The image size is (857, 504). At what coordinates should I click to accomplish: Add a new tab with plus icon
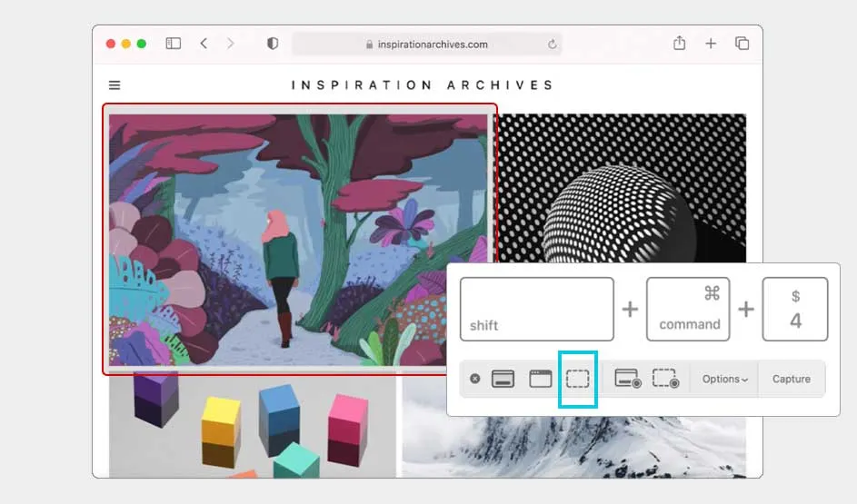tap(711, 44)
